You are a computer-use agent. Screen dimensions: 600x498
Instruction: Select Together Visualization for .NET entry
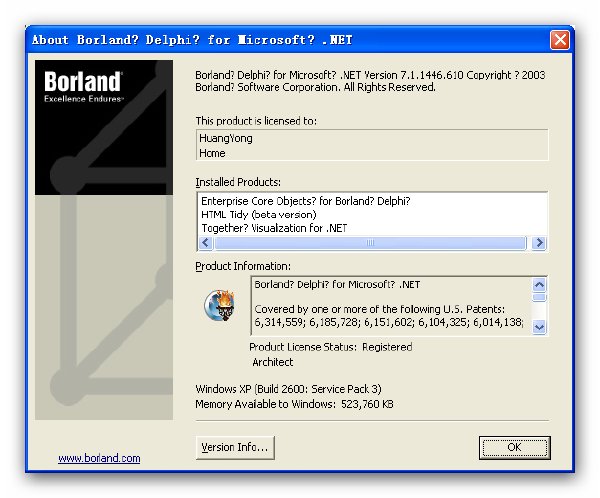click(274, 228)
